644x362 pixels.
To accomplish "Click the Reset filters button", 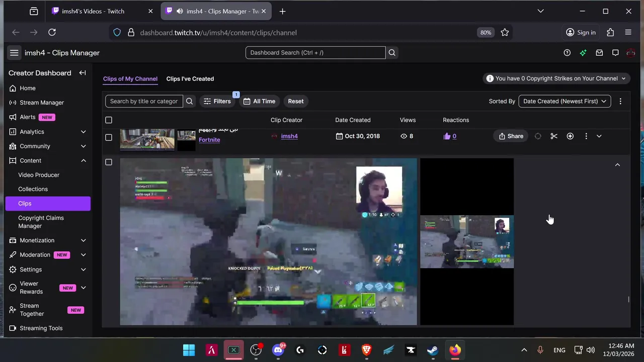I will tap(296, 101).
